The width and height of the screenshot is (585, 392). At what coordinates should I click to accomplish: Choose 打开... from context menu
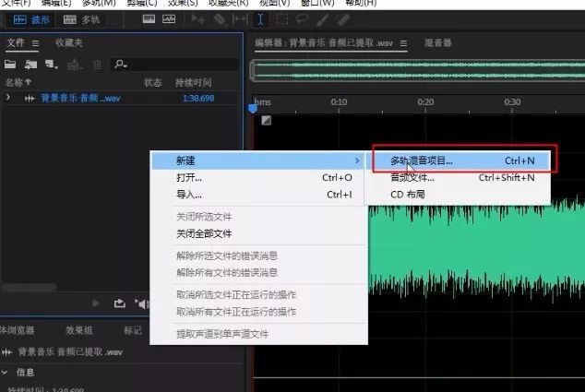258,177
